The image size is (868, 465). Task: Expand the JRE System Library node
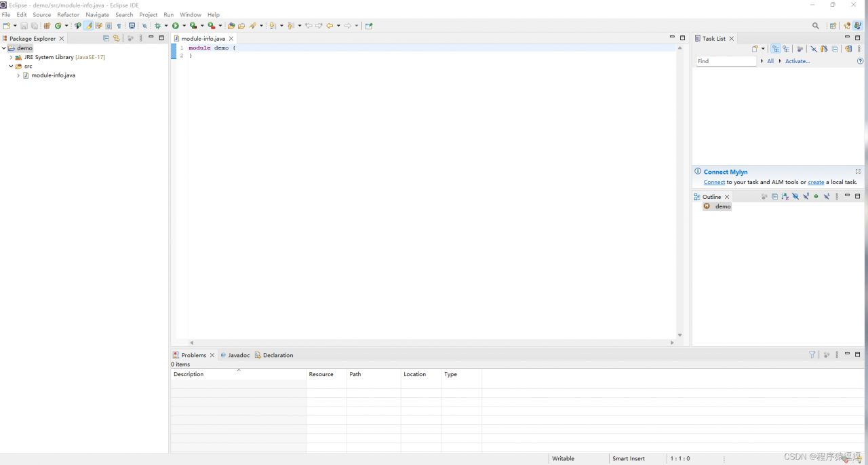coord(11,57)
